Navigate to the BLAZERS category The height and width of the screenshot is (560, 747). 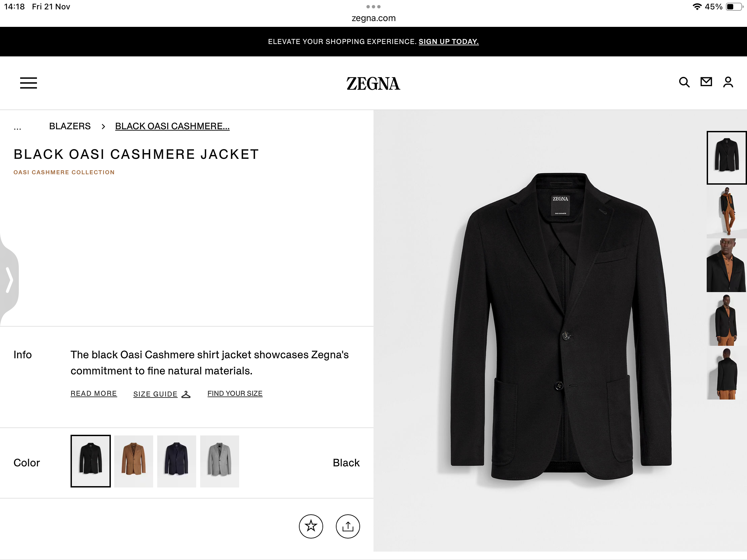point(70,126)
